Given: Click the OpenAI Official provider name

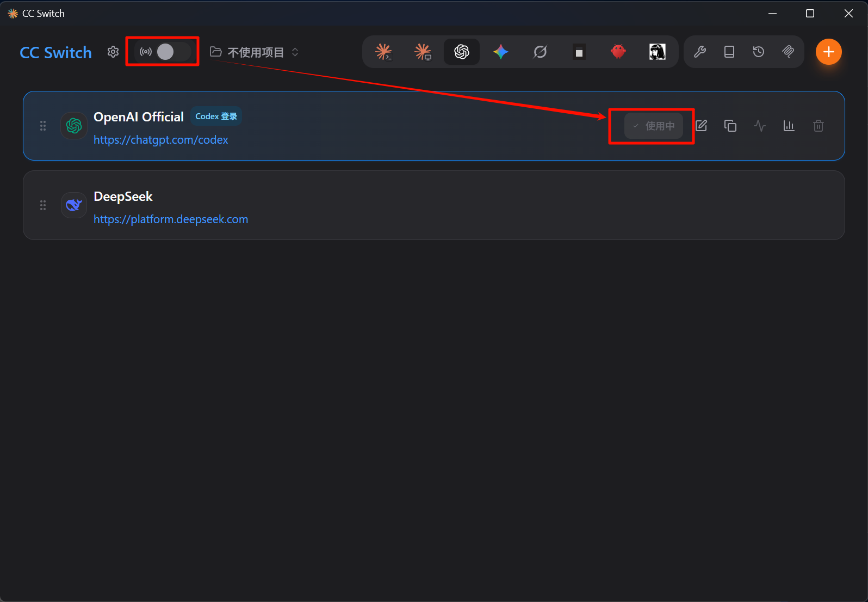Looking at the screenshot, I should pyautogui.click(x=139, y=117).
